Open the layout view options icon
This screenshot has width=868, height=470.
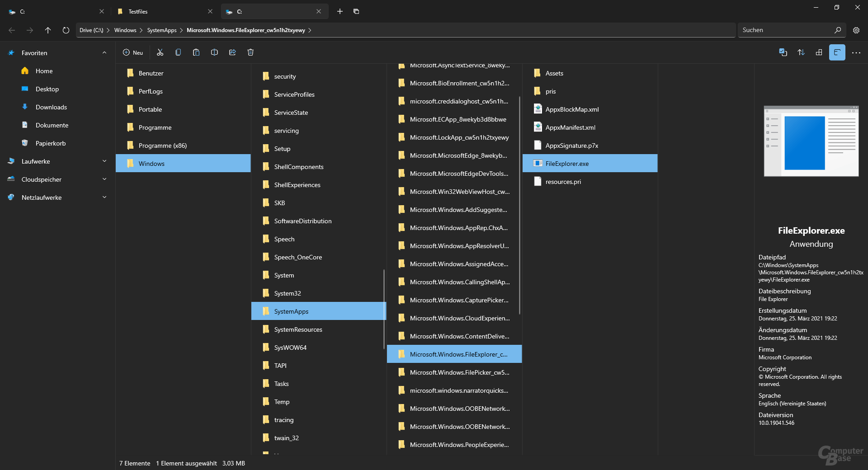(x=819, y=52)
